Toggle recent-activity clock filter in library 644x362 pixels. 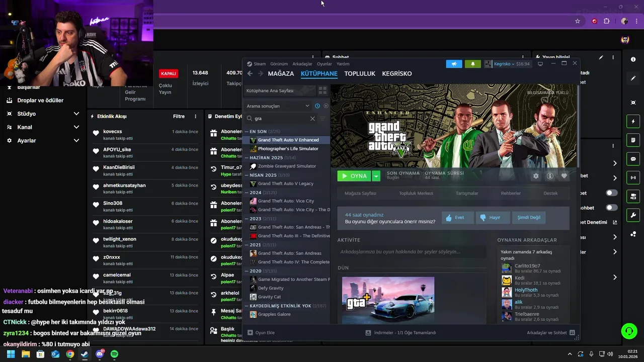coord(317,106)
